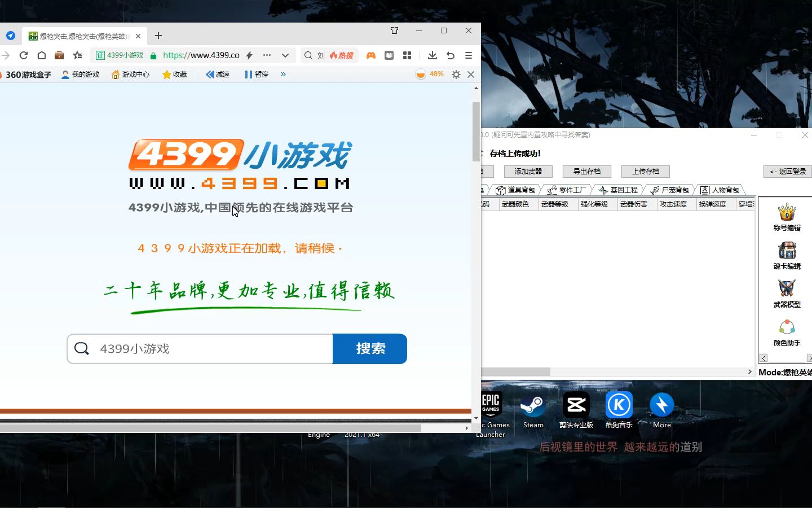Open 游戏中心 in the game box bar
The height and width of the screenshot is (508, 812).
click(x=130, y=75)
